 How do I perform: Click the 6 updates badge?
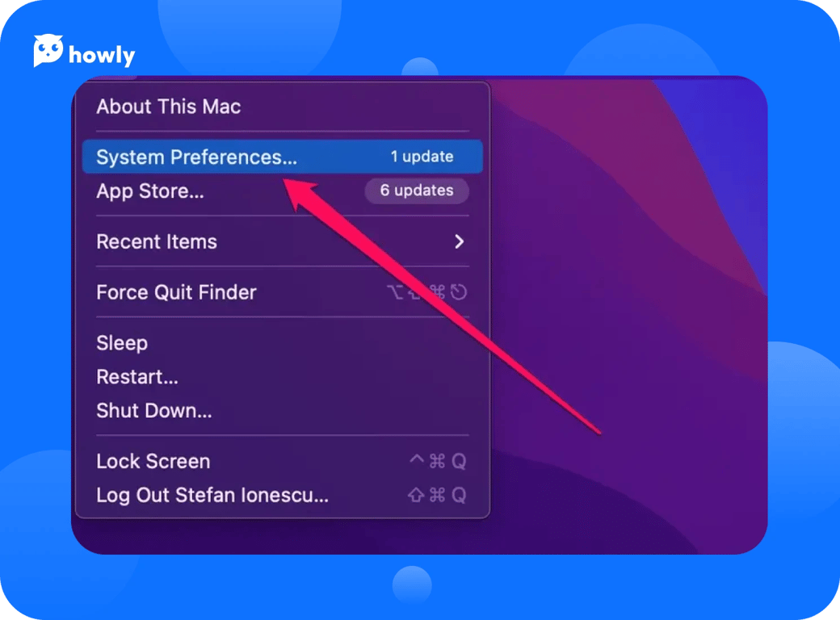pos(417,191)
